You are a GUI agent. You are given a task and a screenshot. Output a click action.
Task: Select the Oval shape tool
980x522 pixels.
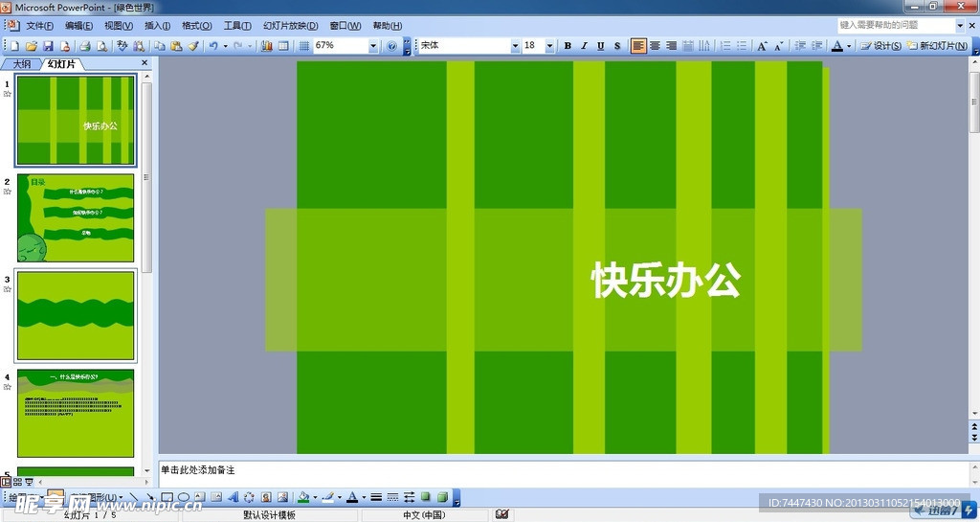pyautogui.click(x=183, y=497)
